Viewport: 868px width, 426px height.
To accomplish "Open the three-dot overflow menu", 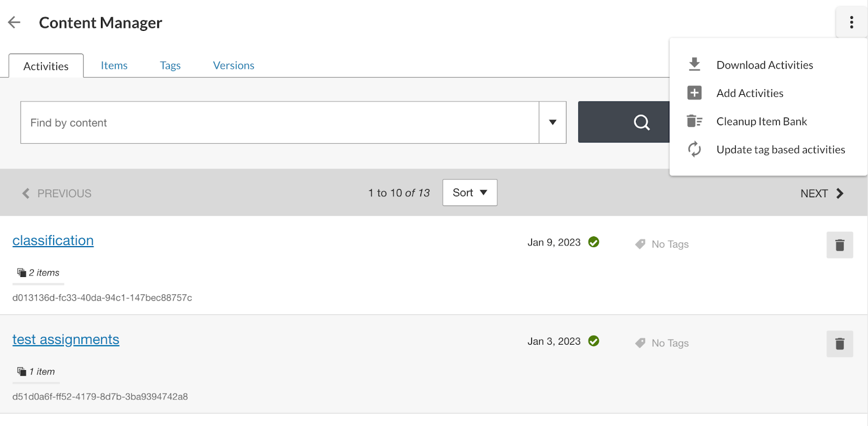I will click(x=851, y=22).
